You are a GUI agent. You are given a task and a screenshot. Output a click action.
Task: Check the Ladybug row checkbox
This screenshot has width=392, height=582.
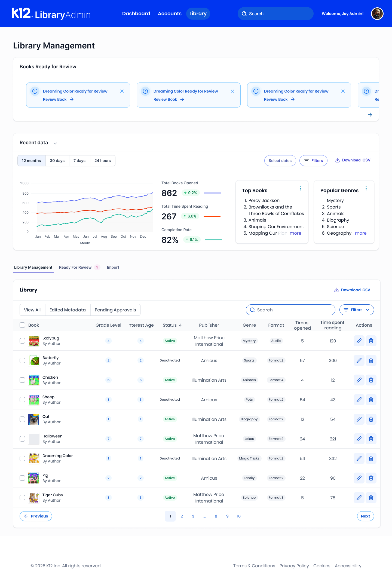point(22,341)
